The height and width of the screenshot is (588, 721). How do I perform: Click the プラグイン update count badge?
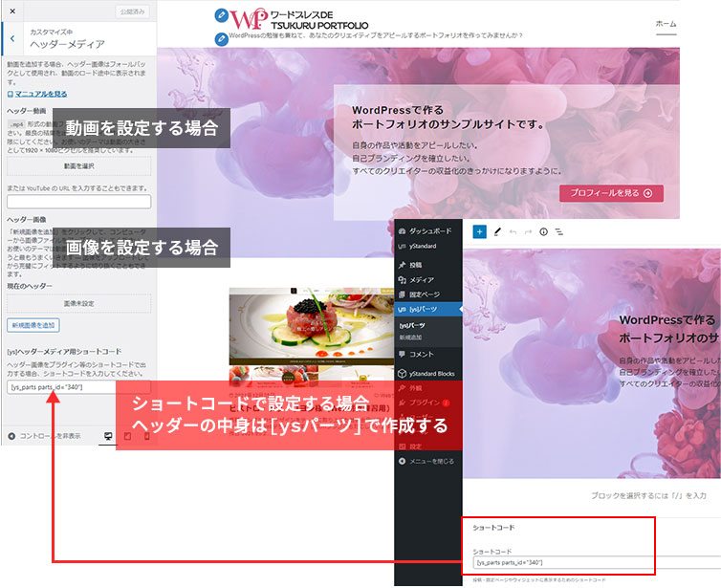(x=446, y=403)
